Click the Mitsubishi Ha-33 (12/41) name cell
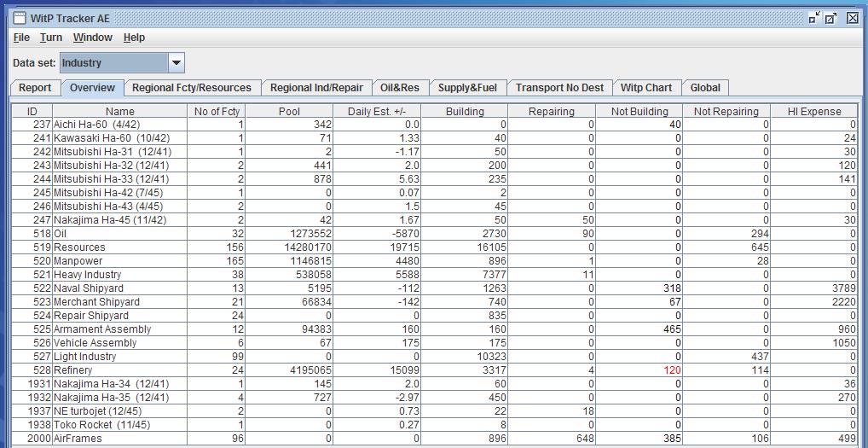The width and height of the screenshot is (868, 448). [120, 179]
